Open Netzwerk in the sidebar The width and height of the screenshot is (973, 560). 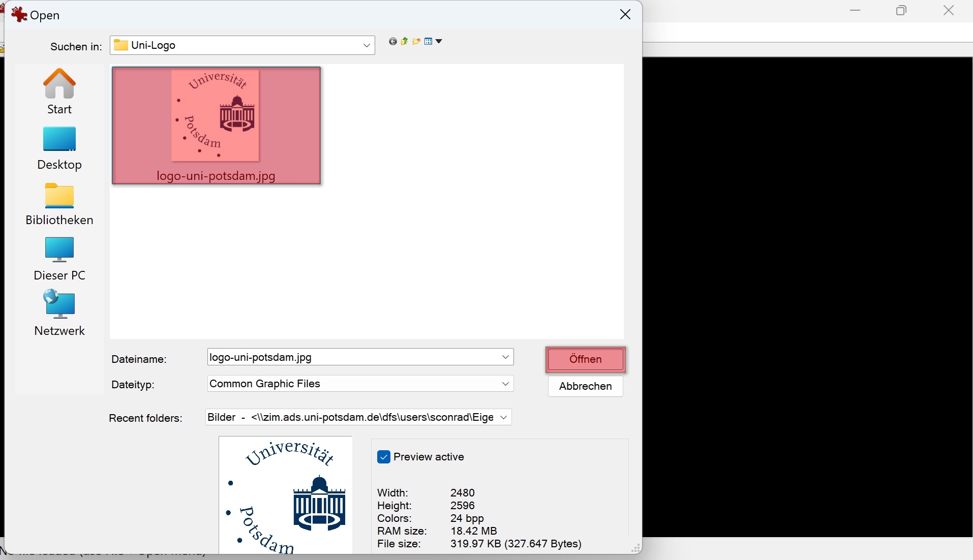click(x=59, y=313)
